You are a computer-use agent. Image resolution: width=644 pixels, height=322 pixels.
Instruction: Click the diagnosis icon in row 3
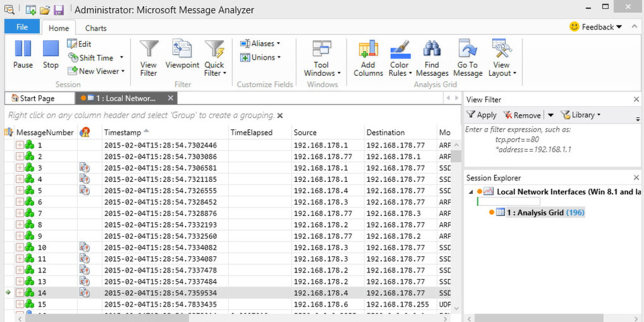85,168
